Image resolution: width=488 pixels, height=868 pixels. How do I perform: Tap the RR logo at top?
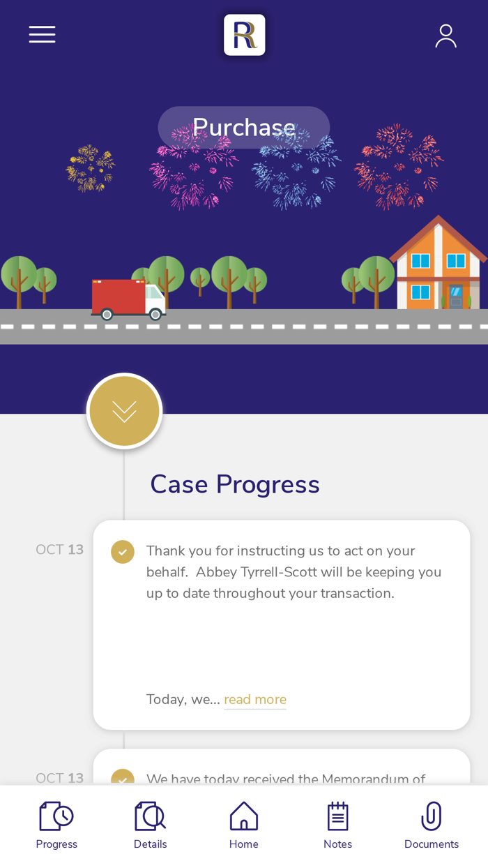coord(244,35)
